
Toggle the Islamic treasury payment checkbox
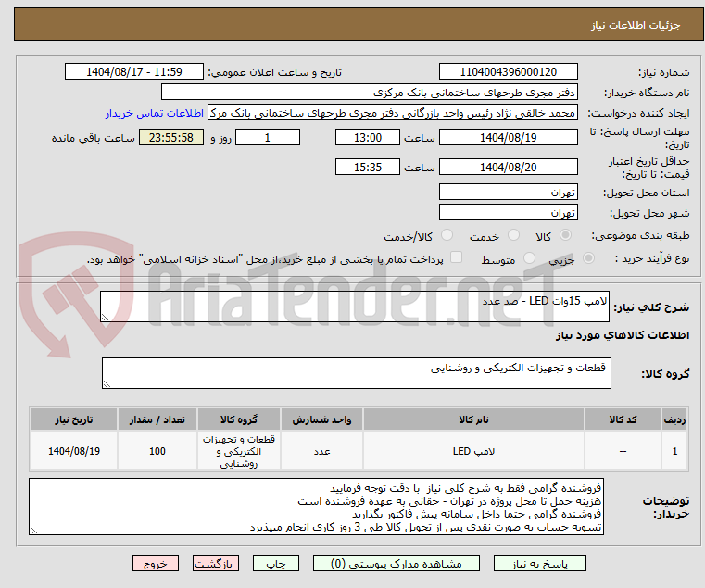pyautogui.click(x=456, y=257)
